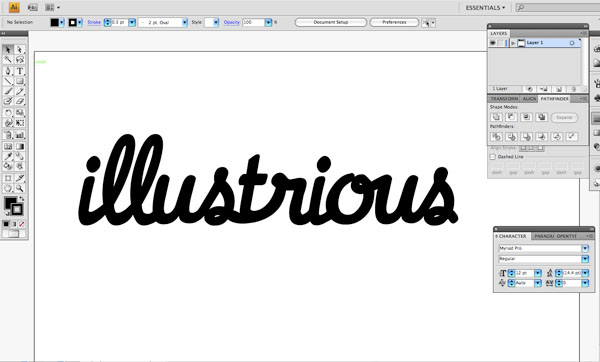Viewport: 600px width, 362px height.
Task: Select the Pen tool
Action: coord(8,71)
